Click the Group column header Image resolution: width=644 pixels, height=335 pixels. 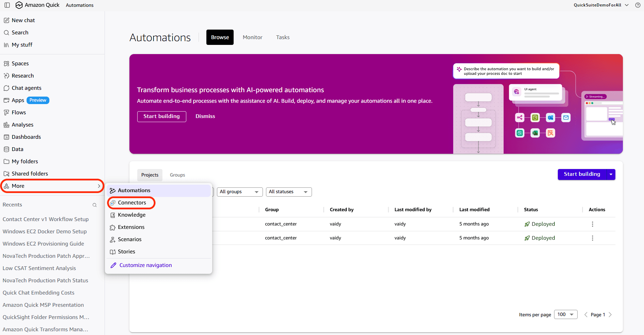tap(272, 210)
